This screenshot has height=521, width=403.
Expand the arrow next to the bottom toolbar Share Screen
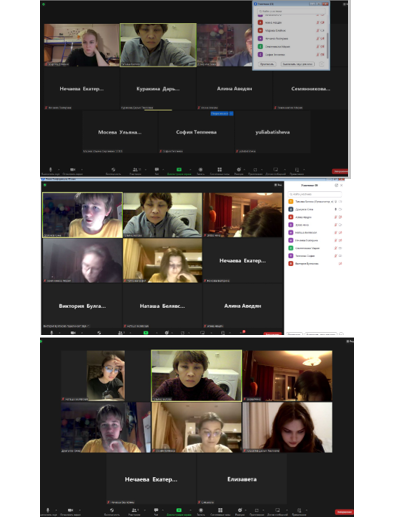pos(190,510)
